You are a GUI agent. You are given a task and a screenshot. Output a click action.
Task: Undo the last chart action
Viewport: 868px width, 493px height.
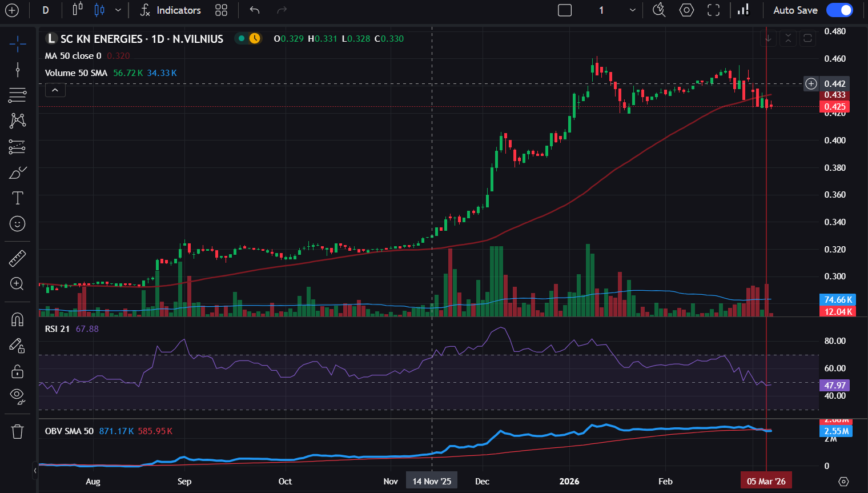[x=255, y=10]
